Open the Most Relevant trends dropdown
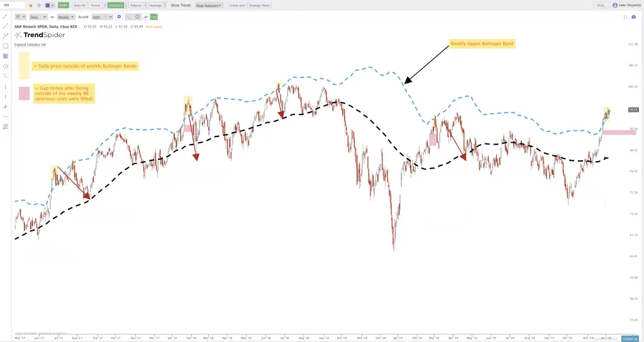Screen dimensions: 644x342 coord(209,5)
